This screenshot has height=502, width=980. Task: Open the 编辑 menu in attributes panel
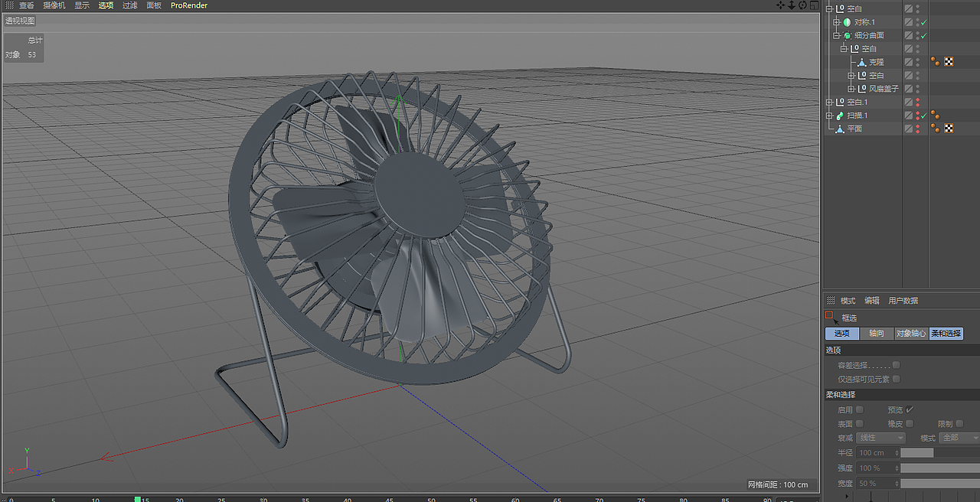(872, 301)
